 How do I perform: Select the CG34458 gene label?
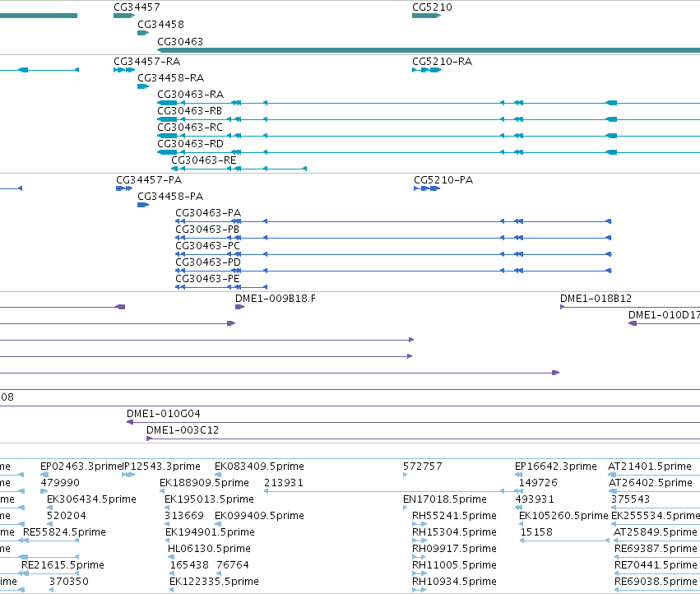click(160, 25)
